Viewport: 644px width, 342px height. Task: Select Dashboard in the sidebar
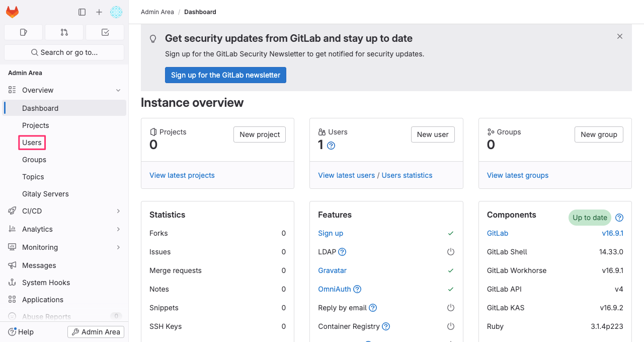(64, 108)
